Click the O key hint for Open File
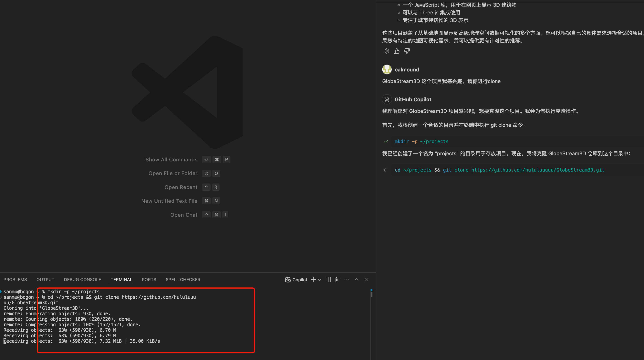The width and height of the screenshot is (644, 360). (216, 173)
